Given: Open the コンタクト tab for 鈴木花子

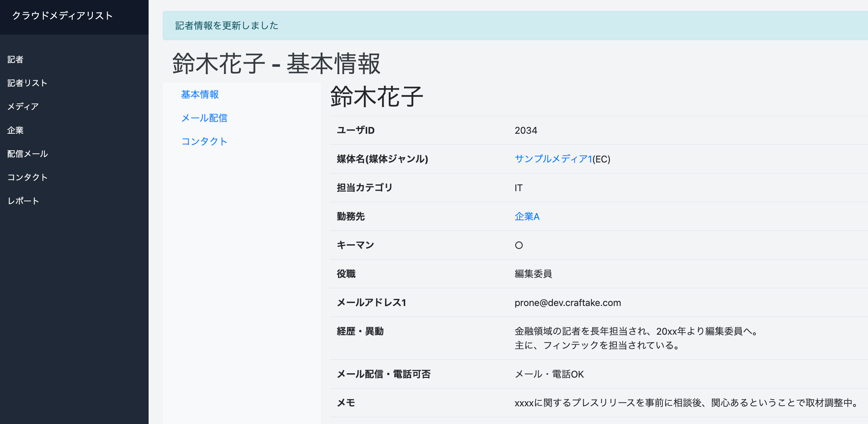Looking at the screenshot, I should 204,141.
